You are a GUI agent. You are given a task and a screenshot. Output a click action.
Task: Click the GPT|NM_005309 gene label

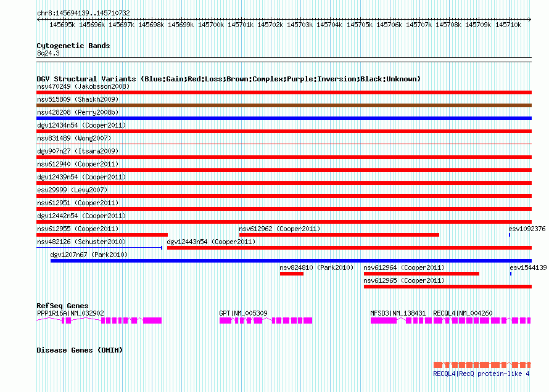[243, 313]
